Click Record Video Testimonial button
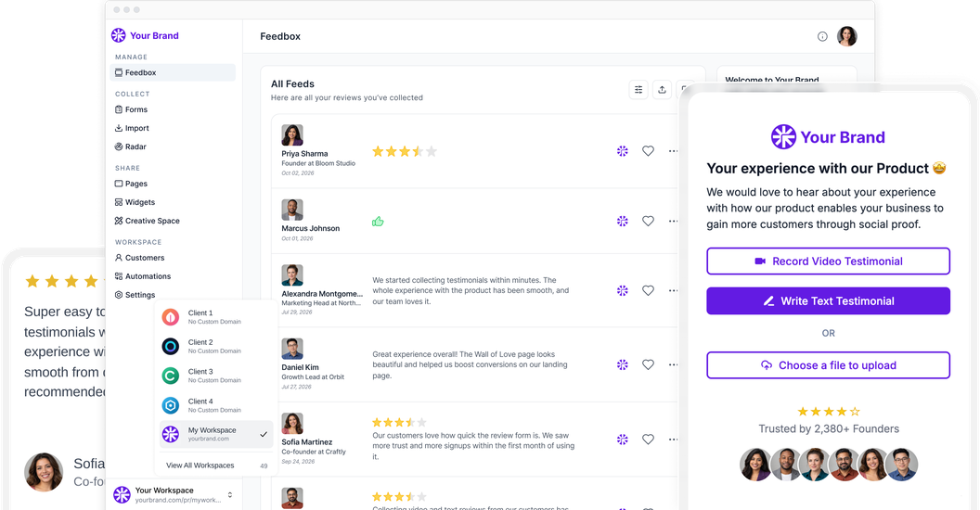The image size is (980, 510). click(828, 261)
